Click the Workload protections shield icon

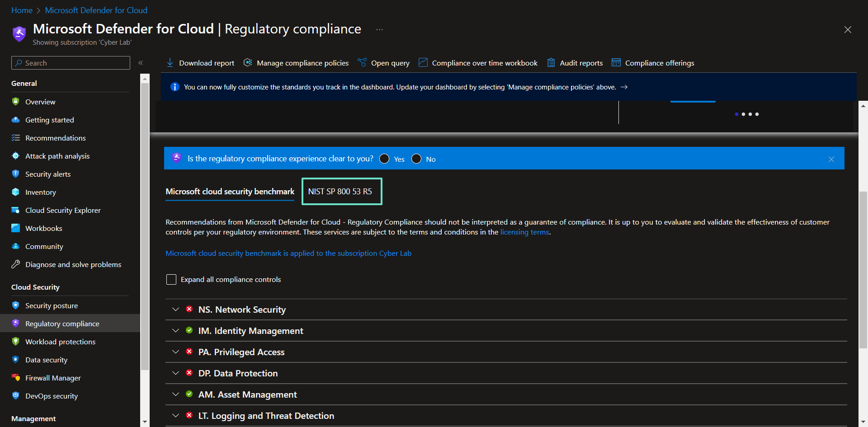click(x=16, y=342)
